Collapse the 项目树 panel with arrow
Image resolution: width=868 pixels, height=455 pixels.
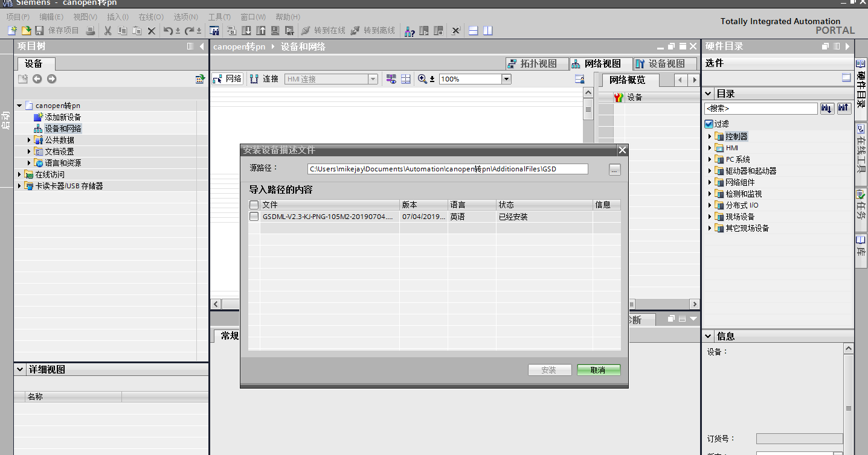tap(202, 46)
